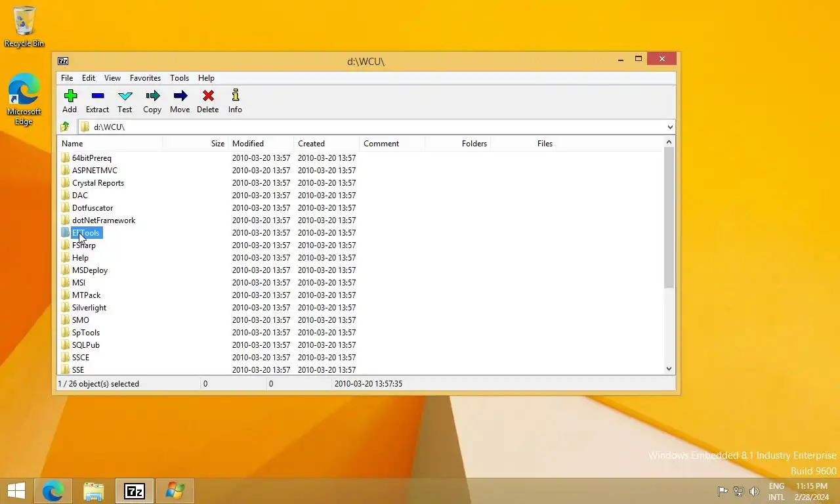Click the SSE folder icon
This screenshot has width=840, height=504.
(65, 370)
